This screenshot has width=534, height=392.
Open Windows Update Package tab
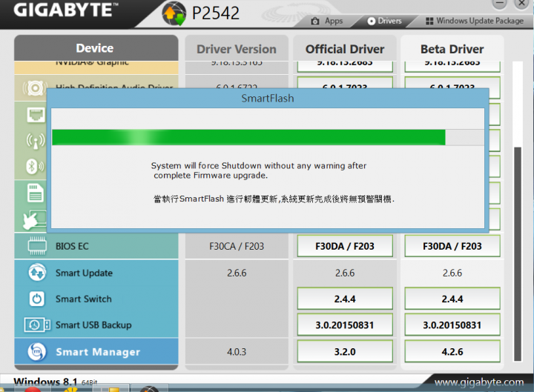[x=475, y=21]
